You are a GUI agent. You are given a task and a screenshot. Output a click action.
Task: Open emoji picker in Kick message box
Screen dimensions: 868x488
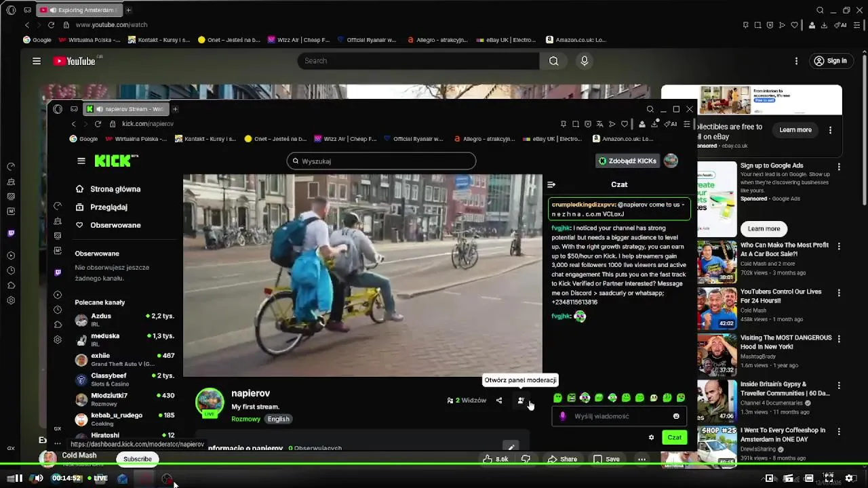676,416
